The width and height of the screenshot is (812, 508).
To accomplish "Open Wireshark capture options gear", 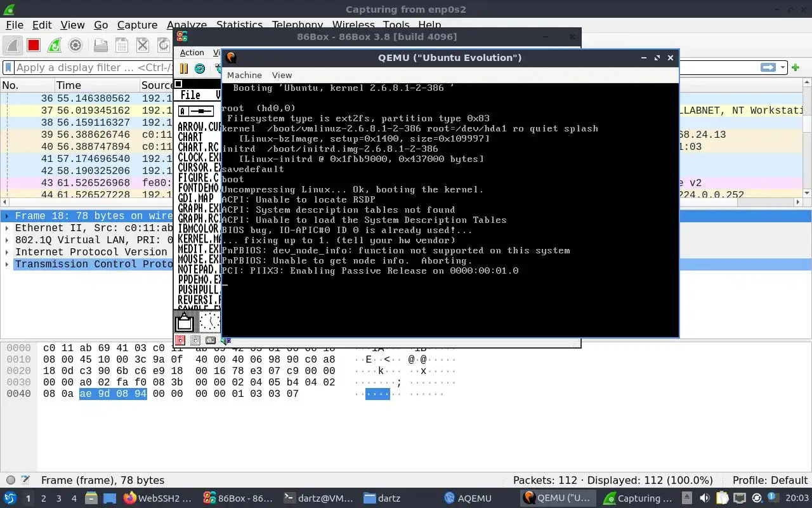I will (75, 45).
